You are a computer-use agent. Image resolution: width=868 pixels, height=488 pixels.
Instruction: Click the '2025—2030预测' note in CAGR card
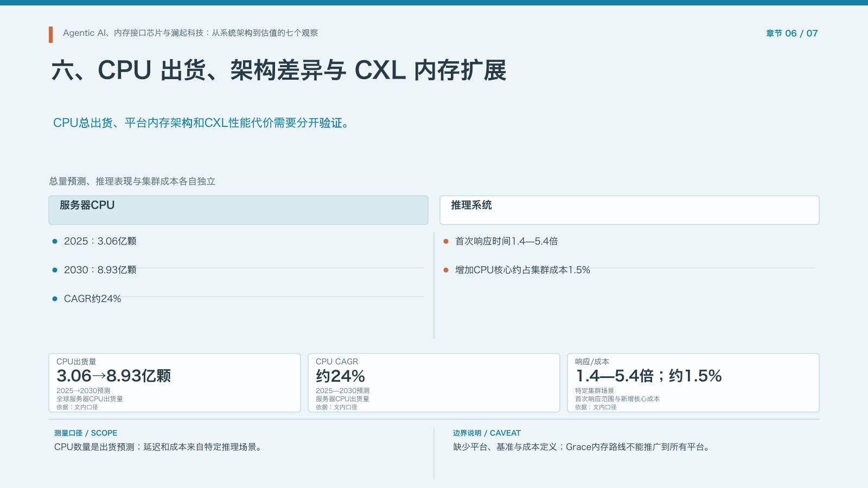tap(343, 390)
